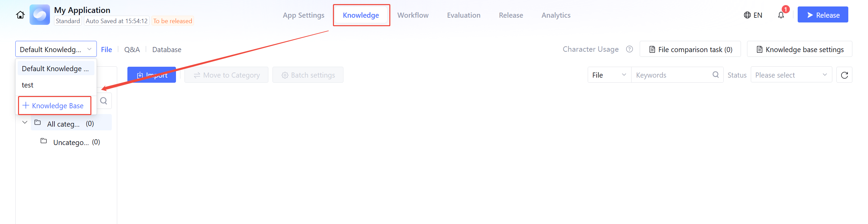This screenshot has width=868, height=224.
Task: Switch to the Workflow tab
Action: click(x=413, y=15)
